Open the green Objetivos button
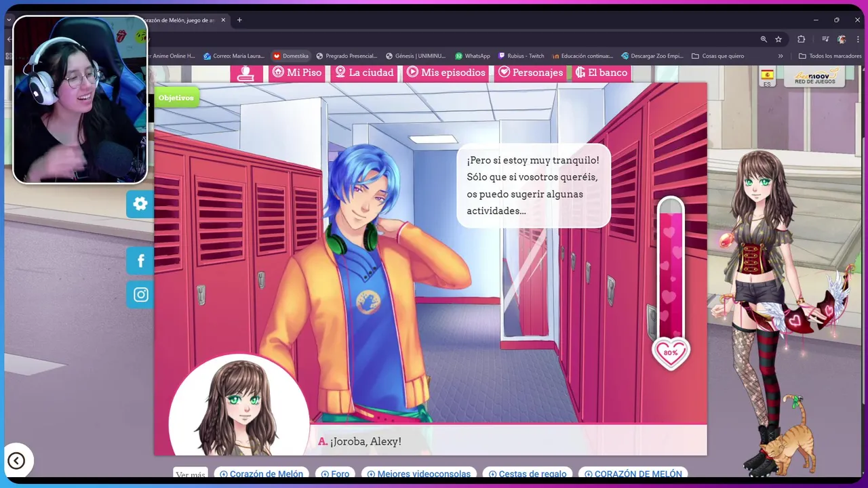The width and height of the screenshot is (868, 488). point(176,98)
